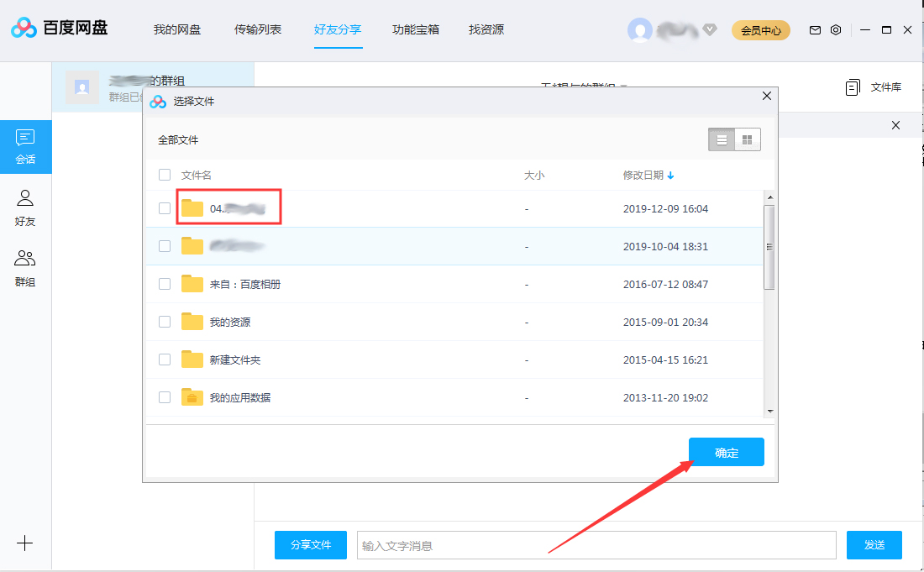924x572 pixels.
Task: Click the message input field
Action: (596, 544)
